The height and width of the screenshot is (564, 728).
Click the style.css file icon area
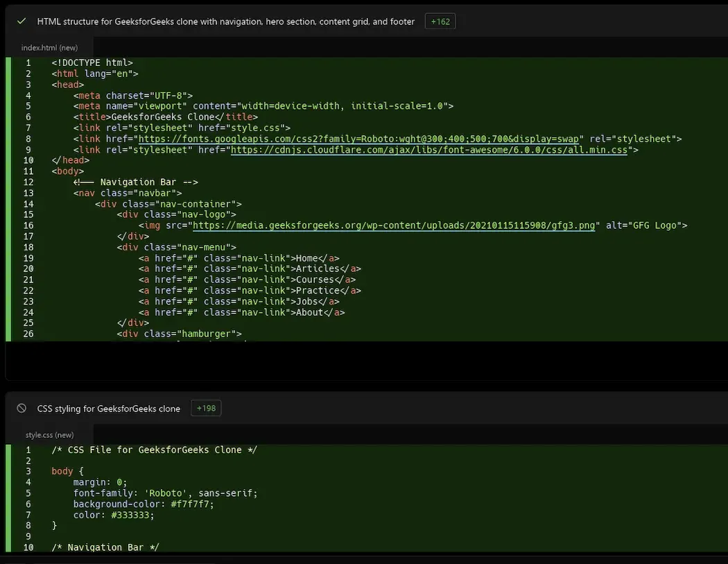pyautogui.click(x=49, y=434)
